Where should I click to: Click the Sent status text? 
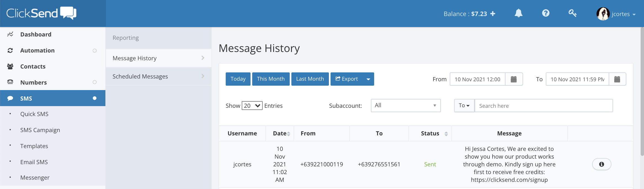[430, 164]
